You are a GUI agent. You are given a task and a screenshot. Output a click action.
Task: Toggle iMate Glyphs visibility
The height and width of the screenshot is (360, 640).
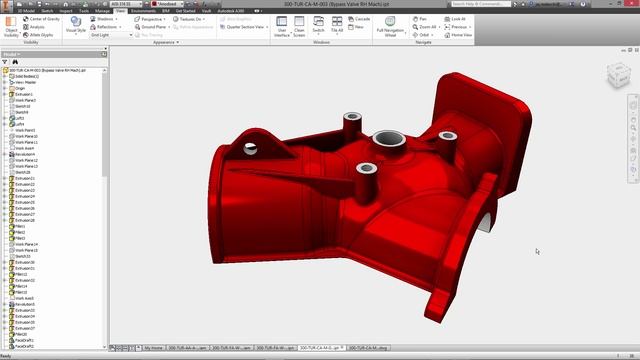coord(38,35)
